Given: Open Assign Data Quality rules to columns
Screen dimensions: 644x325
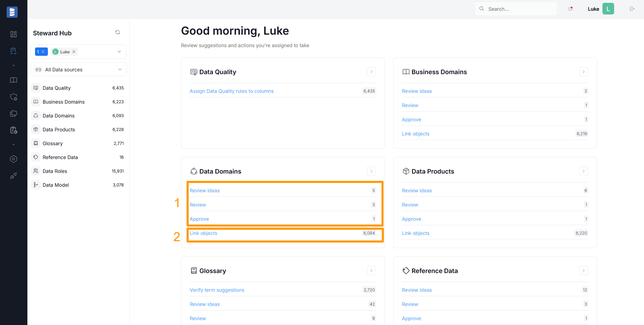Looking at the screenshot, I should click(x=232, y=91).
